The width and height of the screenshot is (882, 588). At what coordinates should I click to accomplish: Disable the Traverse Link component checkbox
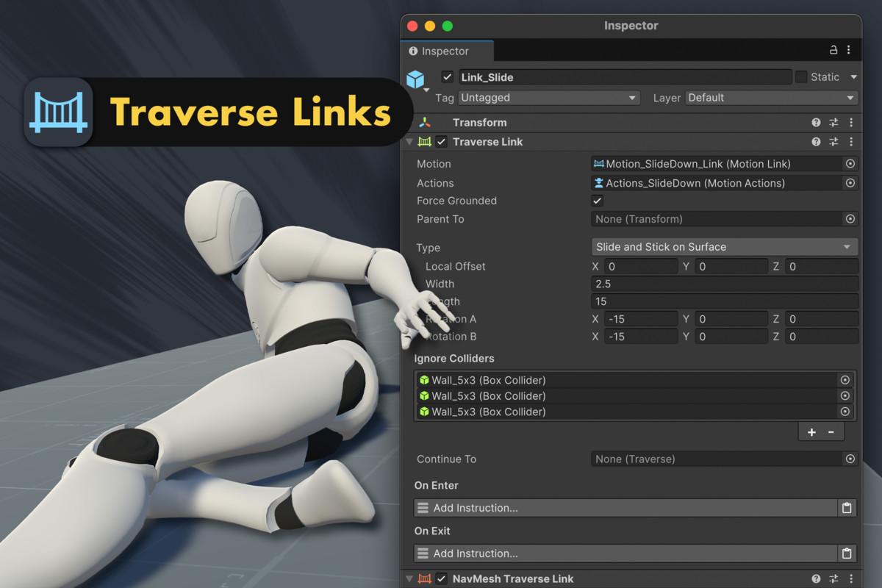click(x=440, y=141)
